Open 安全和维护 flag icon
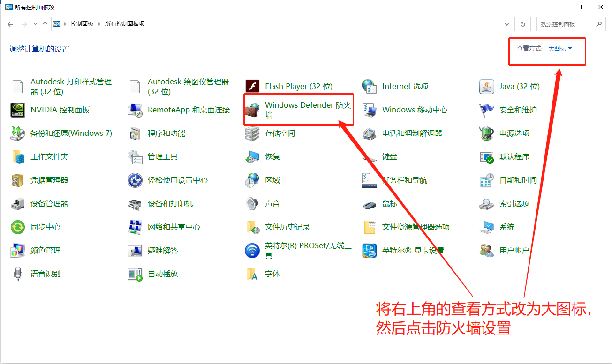The width and height of the screenshot is (612, 364). pyautogui.click(x=487, y=110)
